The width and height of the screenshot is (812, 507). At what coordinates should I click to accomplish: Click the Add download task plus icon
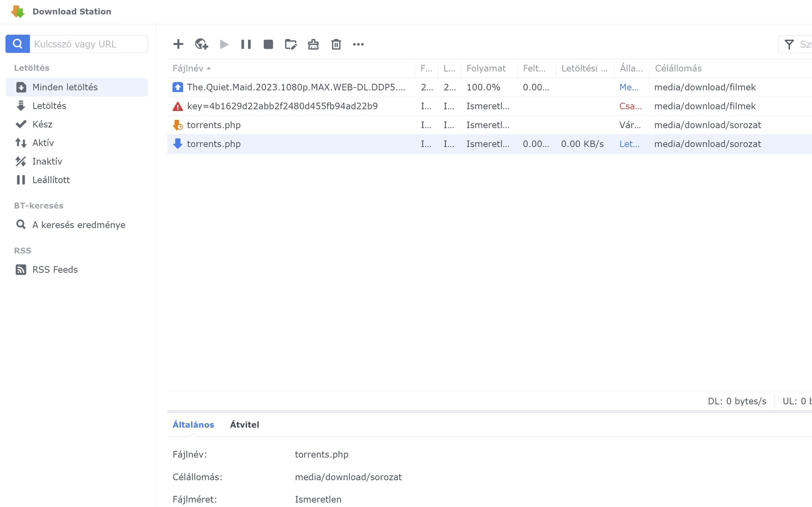[x=178, y=44]
